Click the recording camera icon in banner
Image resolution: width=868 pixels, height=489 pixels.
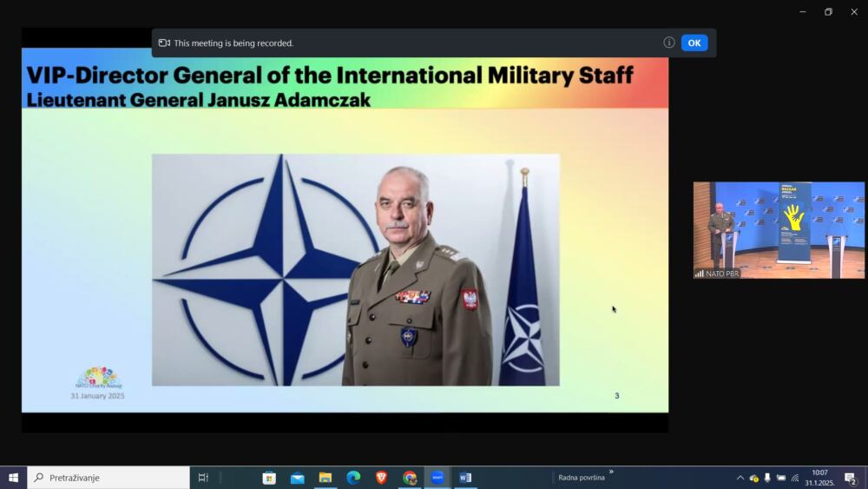pos(164,43)
